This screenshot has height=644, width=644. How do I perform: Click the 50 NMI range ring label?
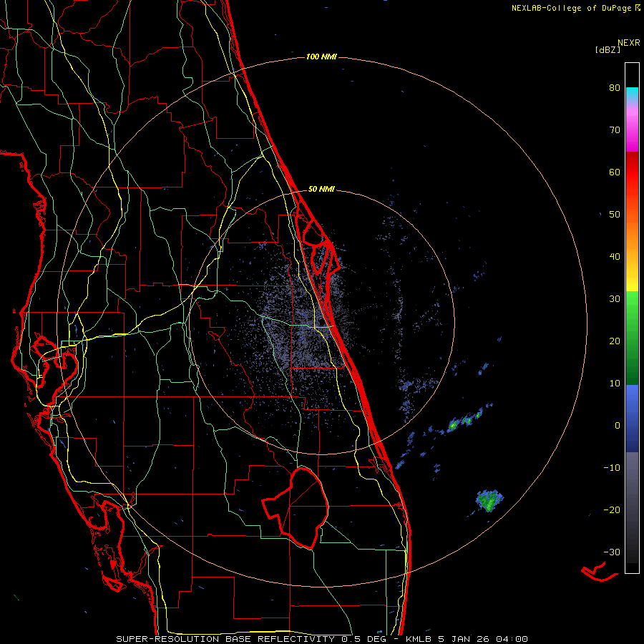(x=321, y=190)
